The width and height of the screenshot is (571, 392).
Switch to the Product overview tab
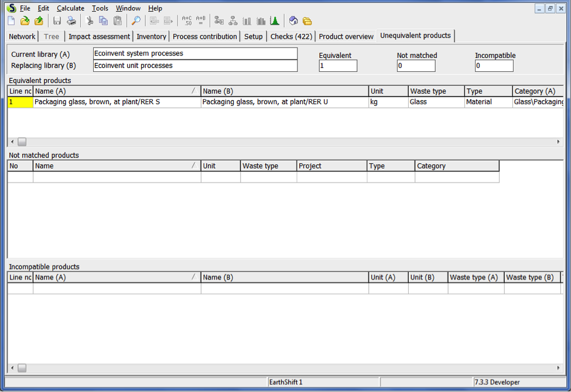click(x=346, y=36)
